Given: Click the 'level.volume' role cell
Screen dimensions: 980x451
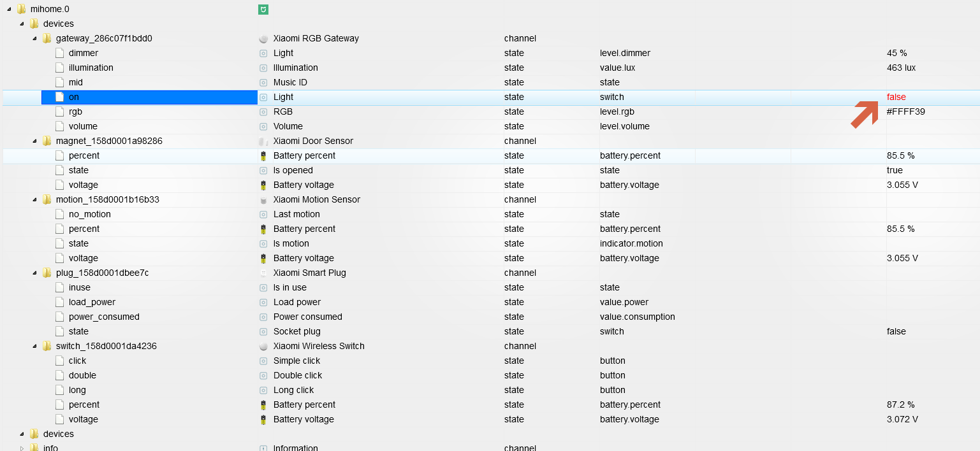Looking at the screenshot, I should (x=625, y=126).
